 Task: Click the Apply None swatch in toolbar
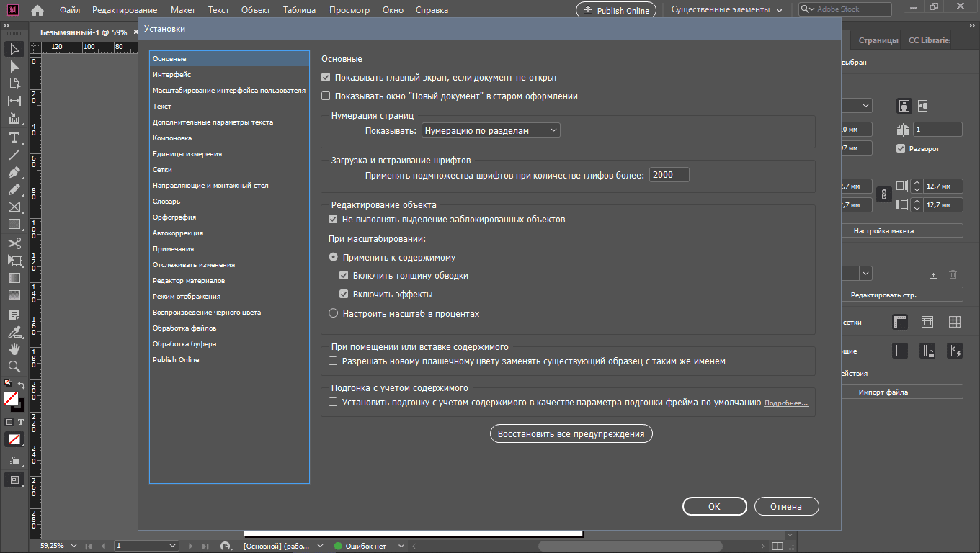(x=14, y=439)
